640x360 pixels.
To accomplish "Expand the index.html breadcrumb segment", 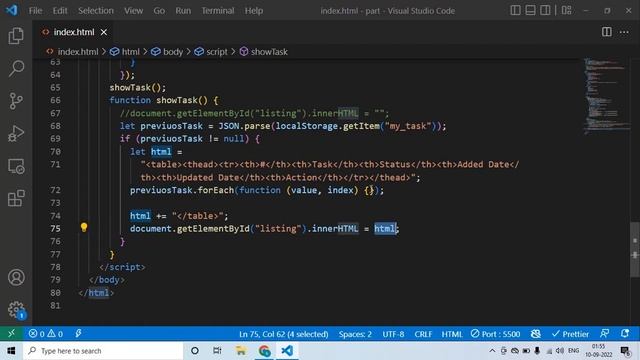I will point(72,52).
